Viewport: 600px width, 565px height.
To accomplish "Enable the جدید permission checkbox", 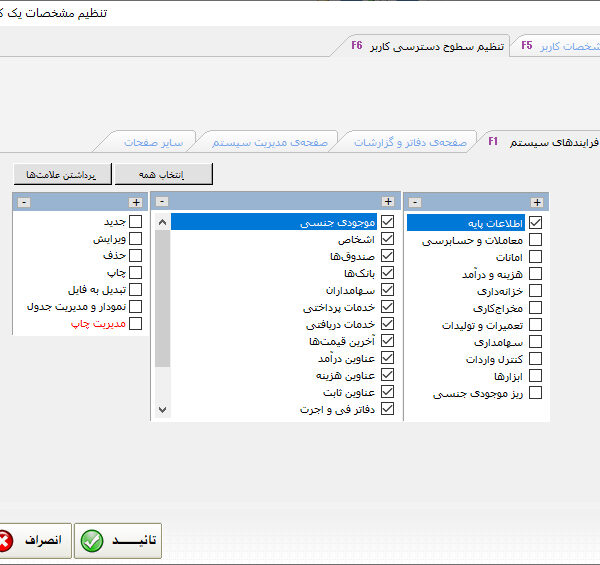I will [x=136, y=221].
